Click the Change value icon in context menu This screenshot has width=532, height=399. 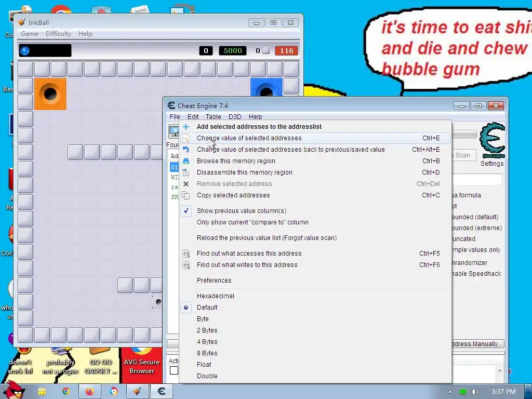point(186,138)
